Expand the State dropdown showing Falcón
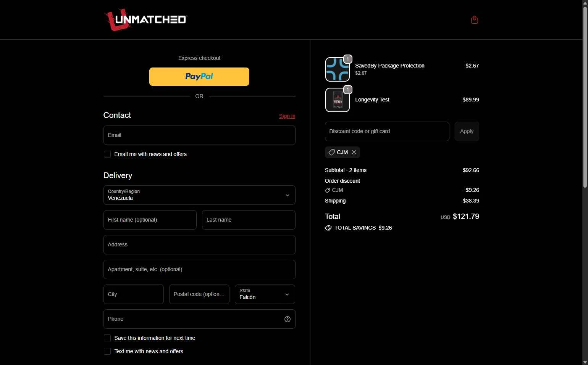 [x=265, y=294]
